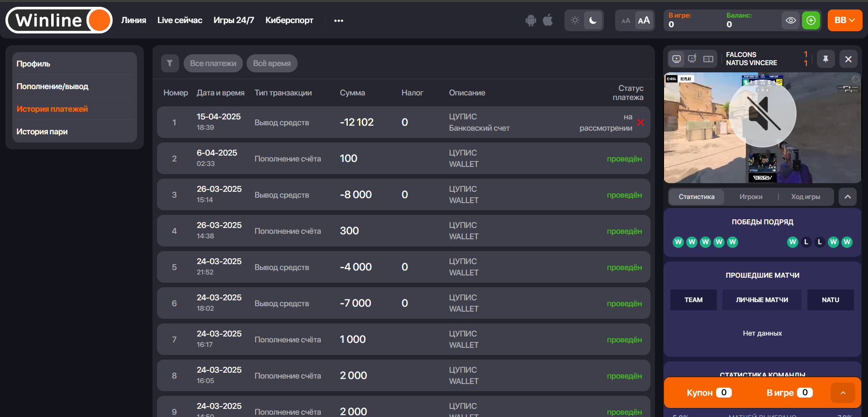Enable the dark theme moon toggle
This screenshot has width=868, height=417.
coord(593,20)
